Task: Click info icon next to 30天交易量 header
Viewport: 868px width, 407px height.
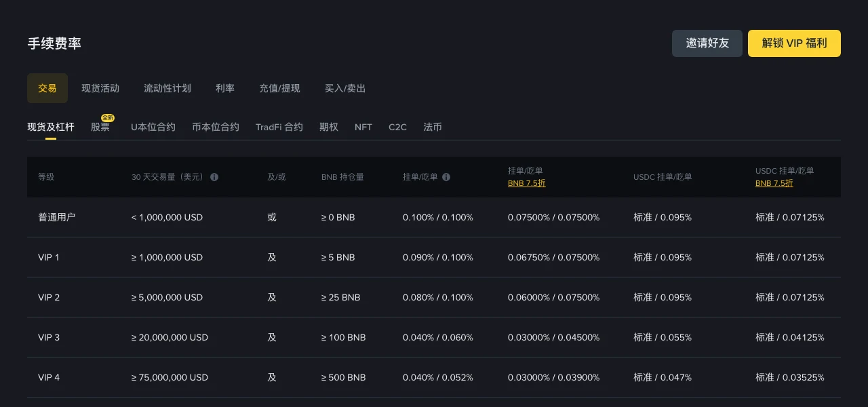Action: (x=214, y=177)
